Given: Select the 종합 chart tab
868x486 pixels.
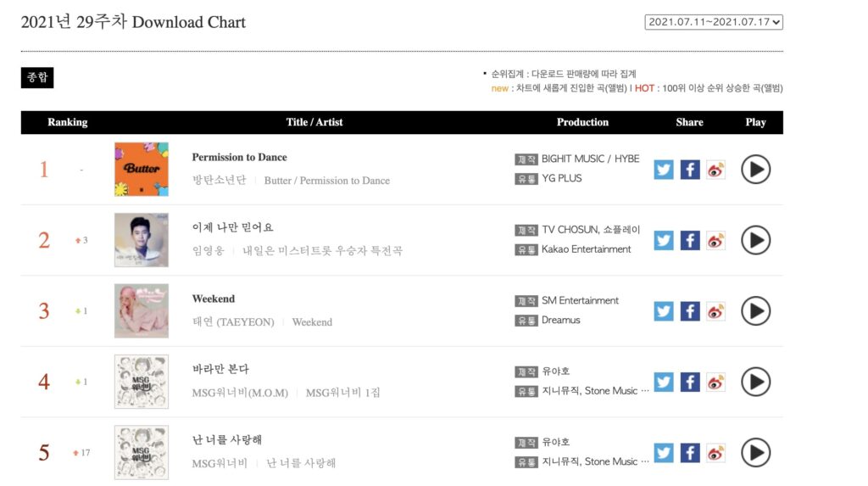Looking at the screenshot, I should point(37,77).
